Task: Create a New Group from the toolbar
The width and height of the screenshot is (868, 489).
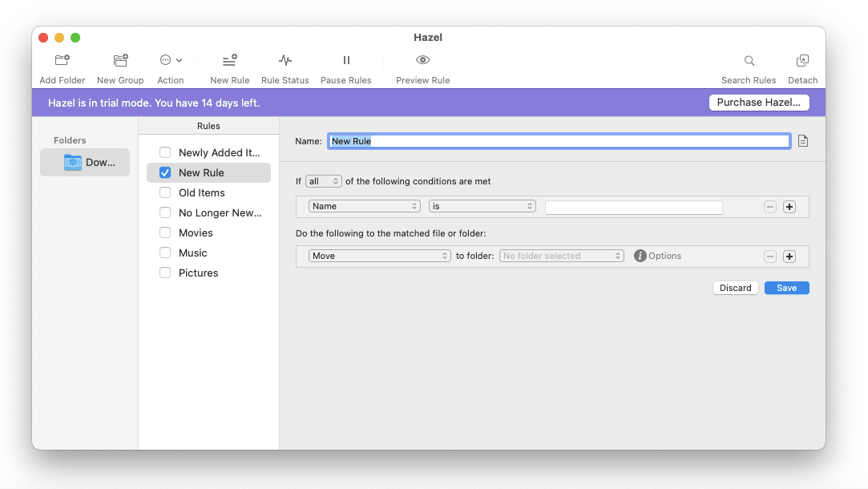Action: coord(120,60)
